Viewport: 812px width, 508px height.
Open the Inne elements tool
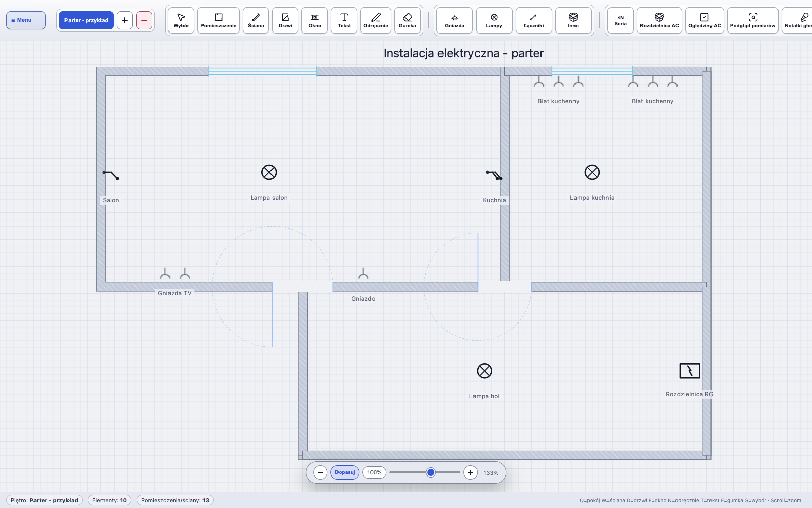[573, 20]
